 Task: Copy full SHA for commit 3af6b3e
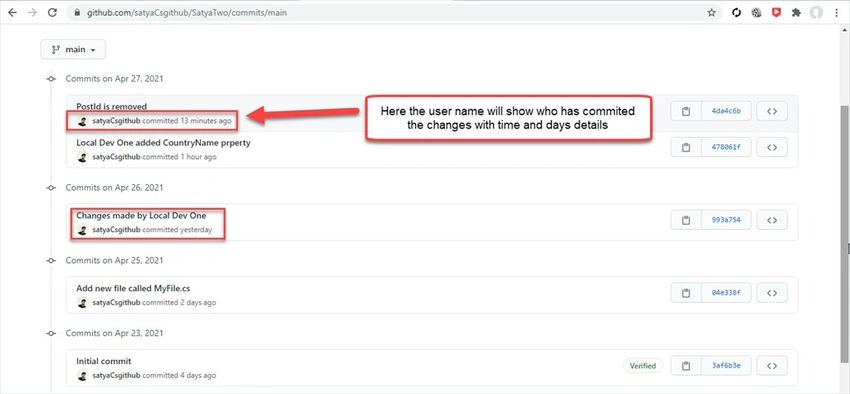tap(686, 366)
